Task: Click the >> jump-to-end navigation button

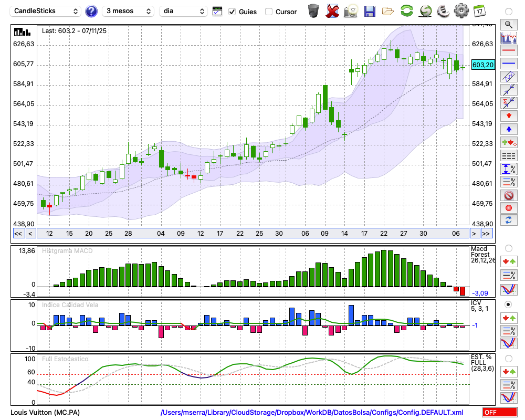Action: tap(486, 233)
